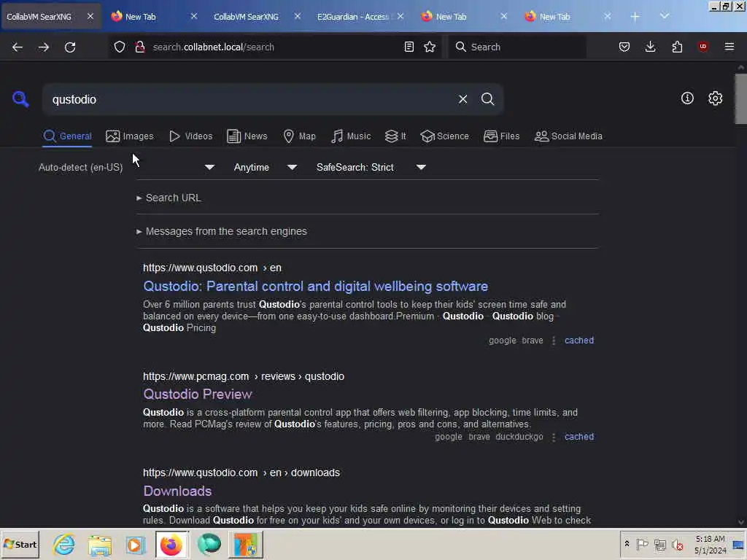Image resolution: width=747 pixels, height=560 pixels.
Task: Open the SearXNG about info icon
Action: (x=687, y=98)
